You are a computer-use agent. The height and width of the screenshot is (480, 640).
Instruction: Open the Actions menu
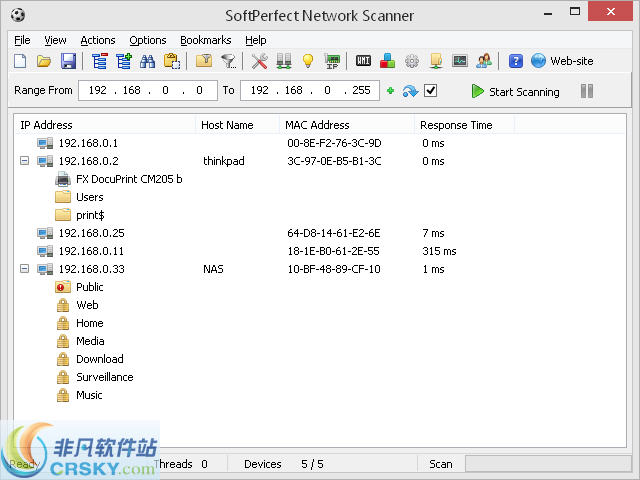point(98,40)
